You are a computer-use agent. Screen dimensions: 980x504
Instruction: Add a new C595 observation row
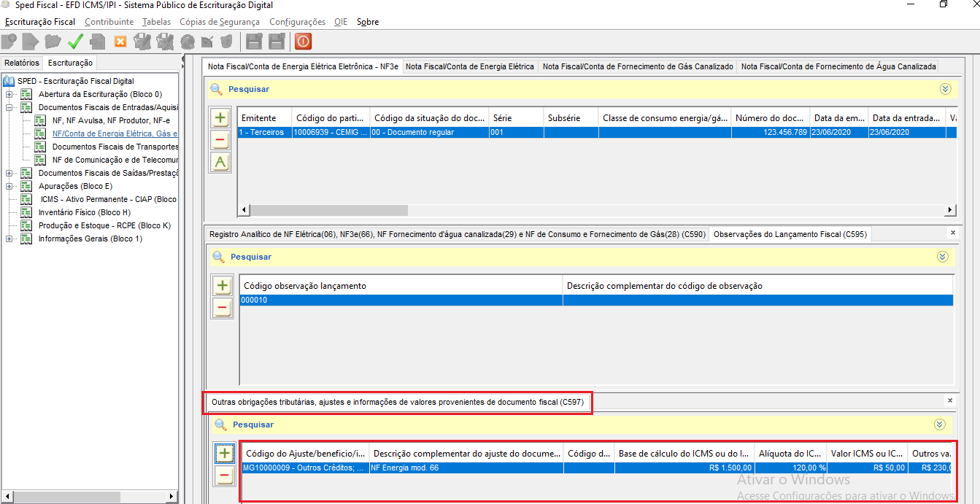(223, 286)
